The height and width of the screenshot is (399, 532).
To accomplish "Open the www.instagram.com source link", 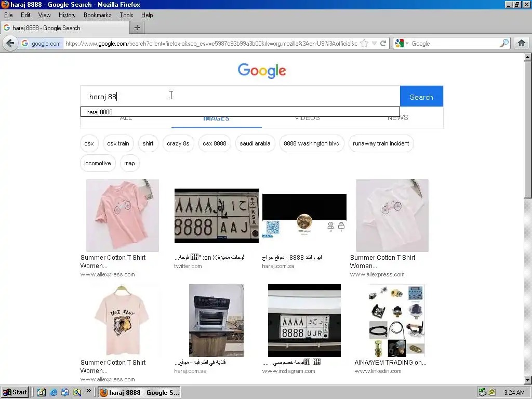I will 288,371.
